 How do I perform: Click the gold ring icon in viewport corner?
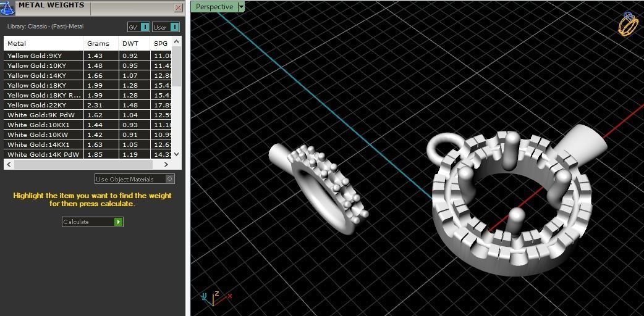coord(627,24)
